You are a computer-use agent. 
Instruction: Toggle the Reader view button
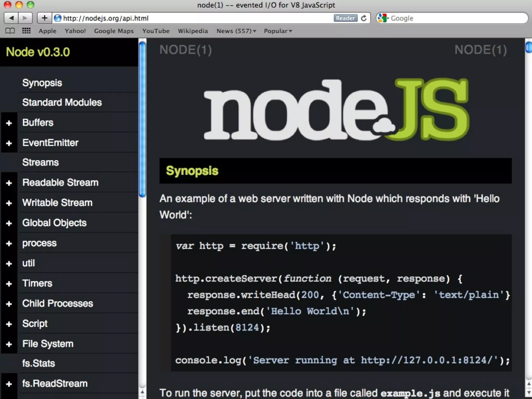tap(345, 18)
